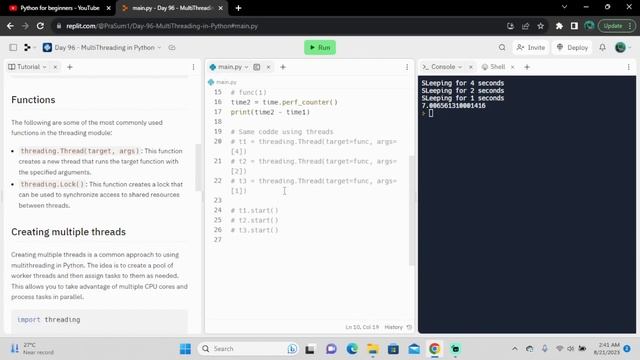Open the Windows Start menu
The image size is (640, 360).
185,349
